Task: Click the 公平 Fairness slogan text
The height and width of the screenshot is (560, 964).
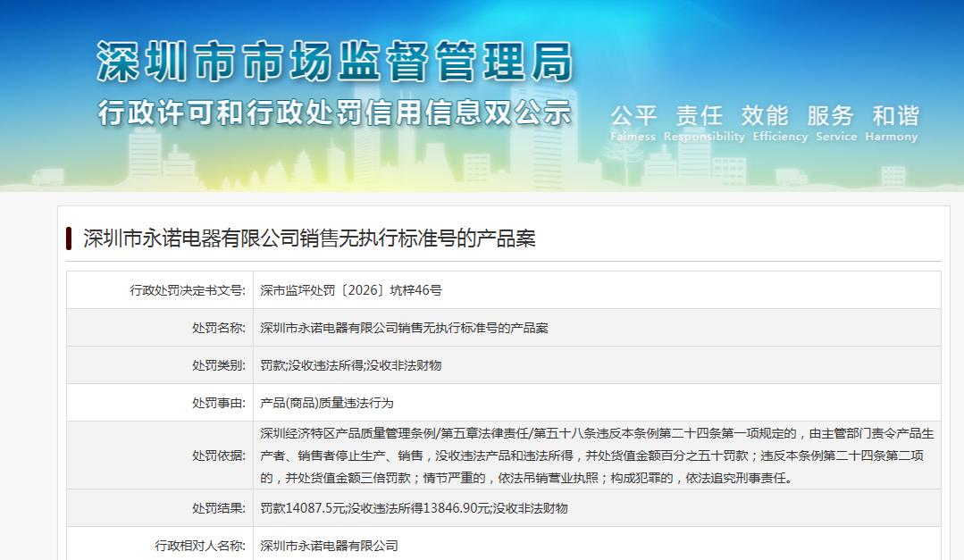Action: tap(633, 123)
